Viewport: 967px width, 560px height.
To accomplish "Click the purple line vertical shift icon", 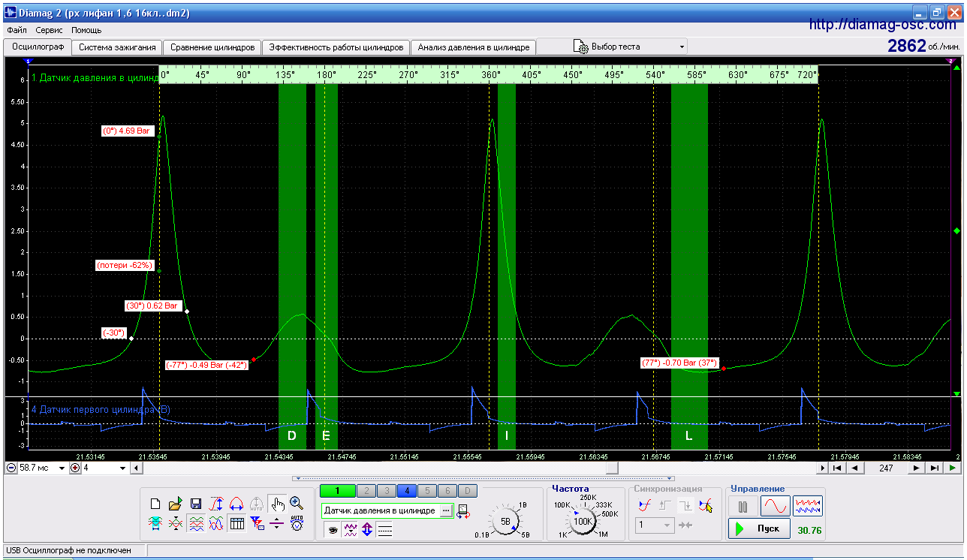I will [x=277, y=523].
